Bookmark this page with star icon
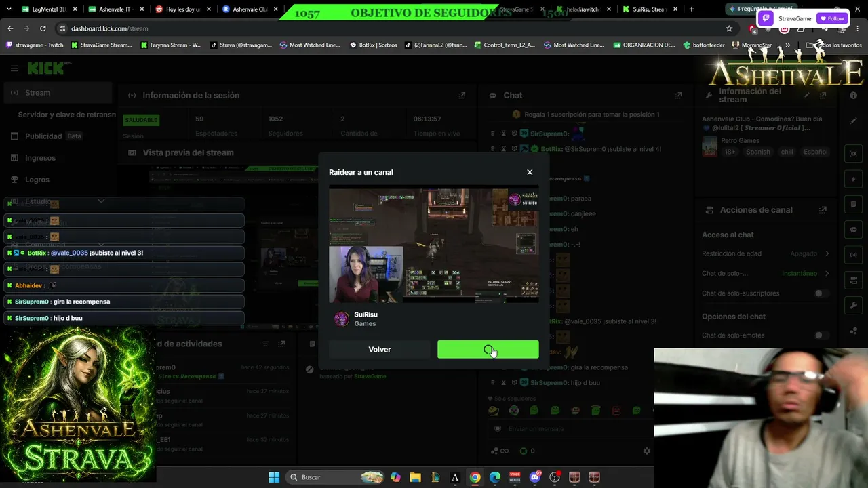The width and height of the screenshot is (868, 488). pos(729,28)
